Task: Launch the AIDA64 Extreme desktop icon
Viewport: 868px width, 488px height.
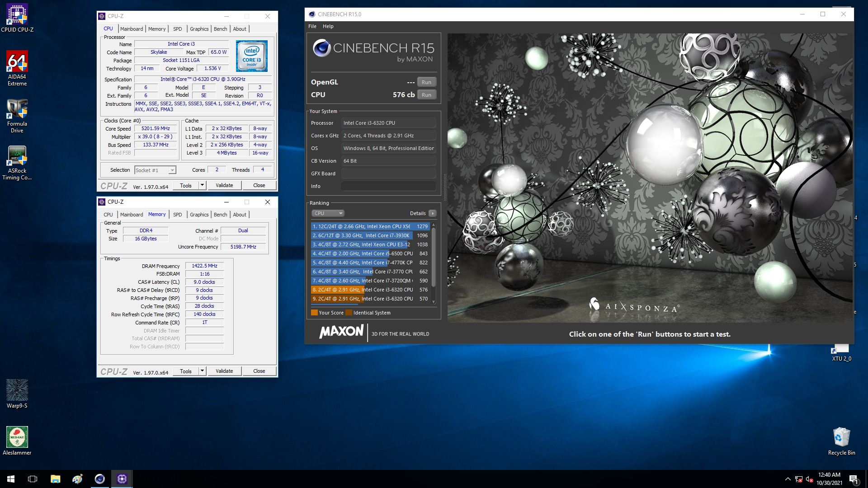Action: coord(17,68)
